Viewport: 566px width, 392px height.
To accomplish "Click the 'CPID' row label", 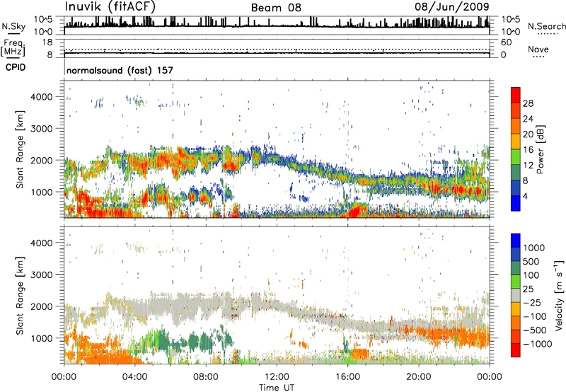I will pos(16,67).
